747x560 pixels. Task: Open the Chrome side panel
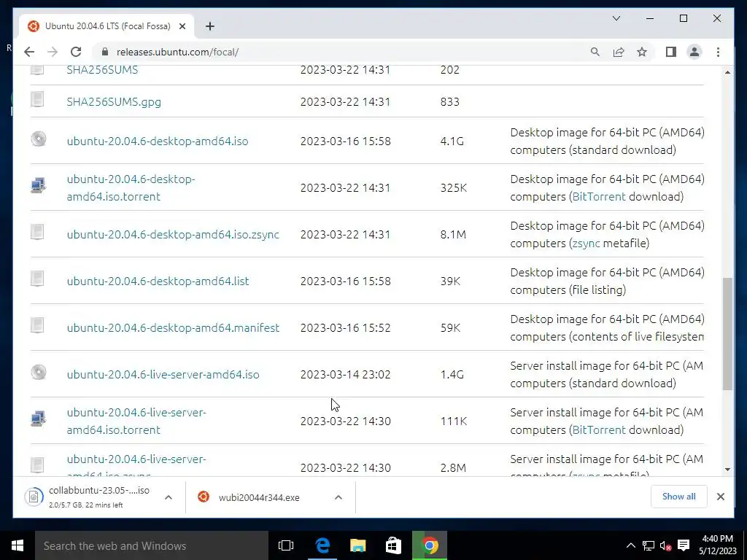tap(671, 52)
